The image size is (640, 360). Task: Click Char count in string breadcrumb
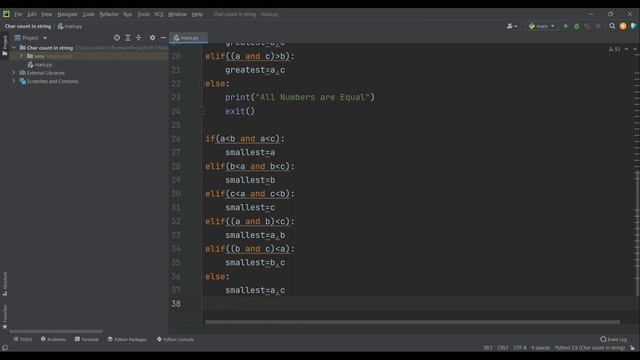click(x=28, y=26)
